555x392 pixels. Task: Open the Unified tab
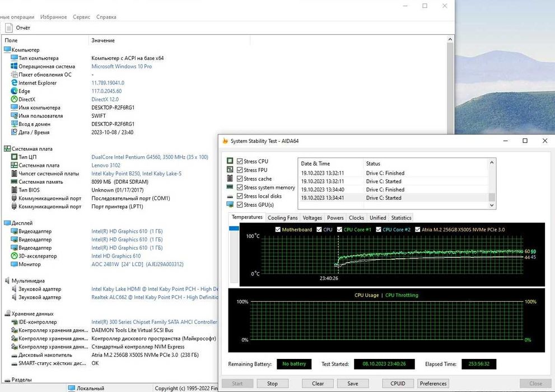click(x=377, y=218)
